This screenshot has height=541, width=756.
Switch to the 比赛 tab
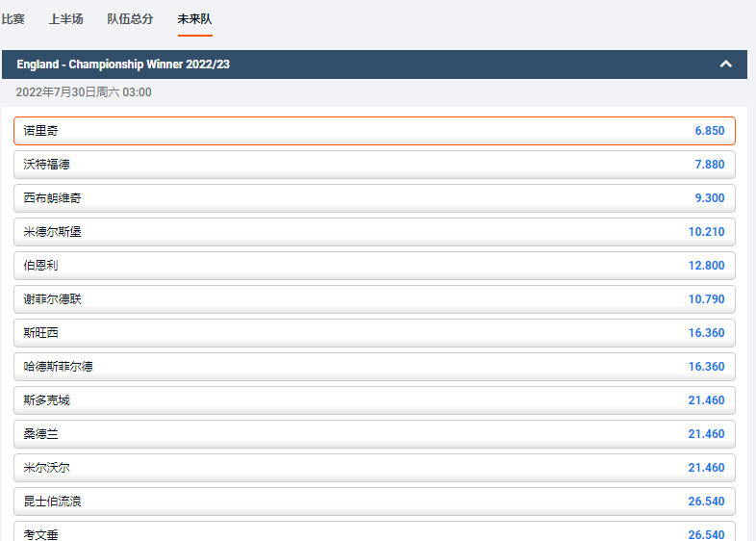pyautogui.click(x=13, y=19)
